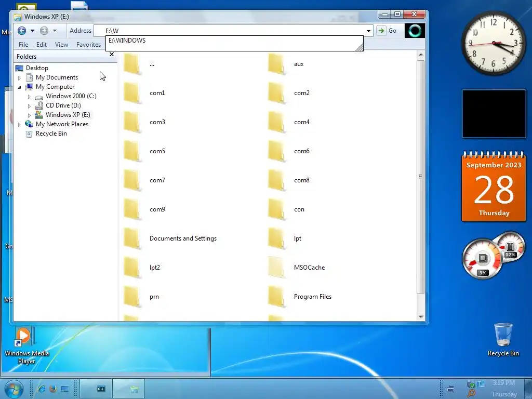Launch Internet Explorer from quick launch

pos(42,389)
